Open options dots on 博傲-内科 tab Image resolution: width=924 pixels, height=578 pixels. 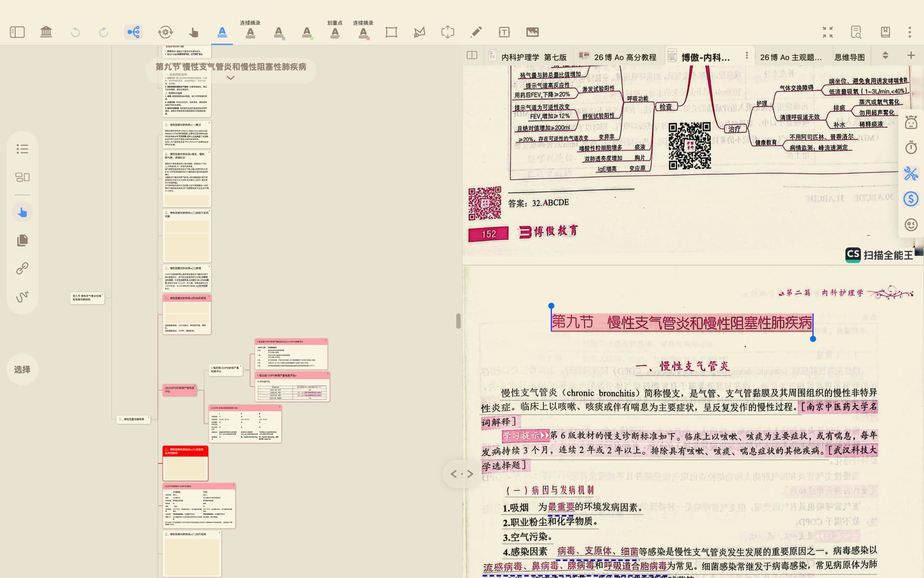coord(747,56)
